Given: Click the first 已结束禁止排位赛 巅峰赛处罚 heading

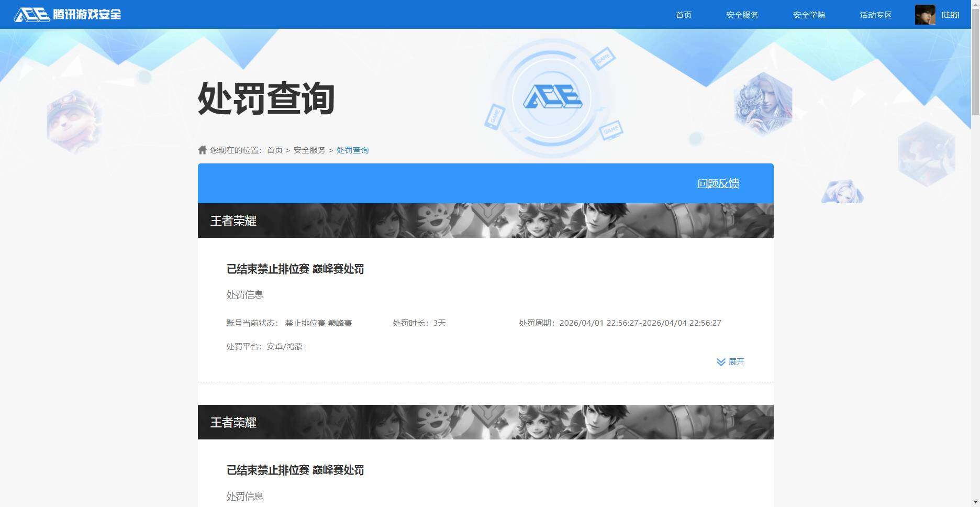Looking at the screenshot, I should pyautogui.click(x=295, y=269).
